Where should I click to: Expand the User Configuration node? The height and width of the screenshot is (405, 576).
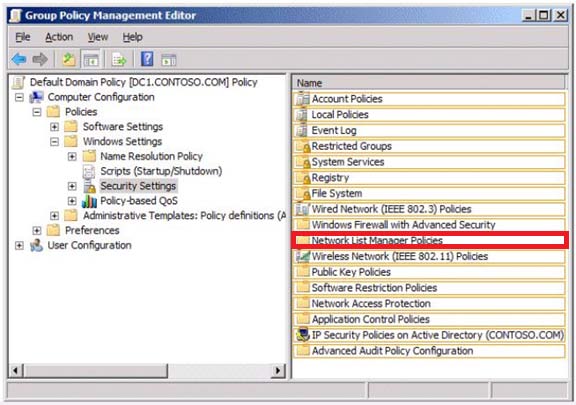[x=19, y=245]
